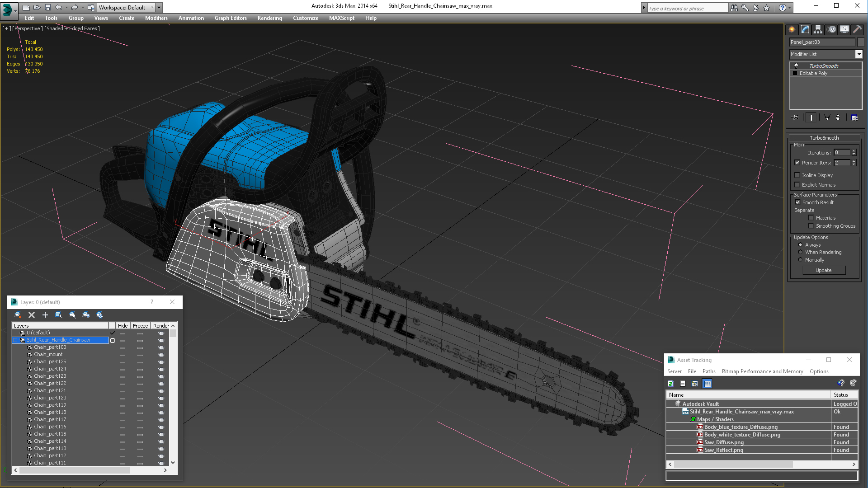
Task: Enable Separate by Smoothing Groups checkbox
Action: point(811,226)
